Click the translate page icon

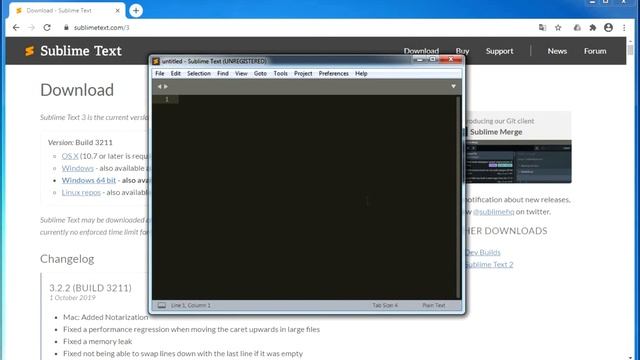pyautogui.click(x=542, y=27)
